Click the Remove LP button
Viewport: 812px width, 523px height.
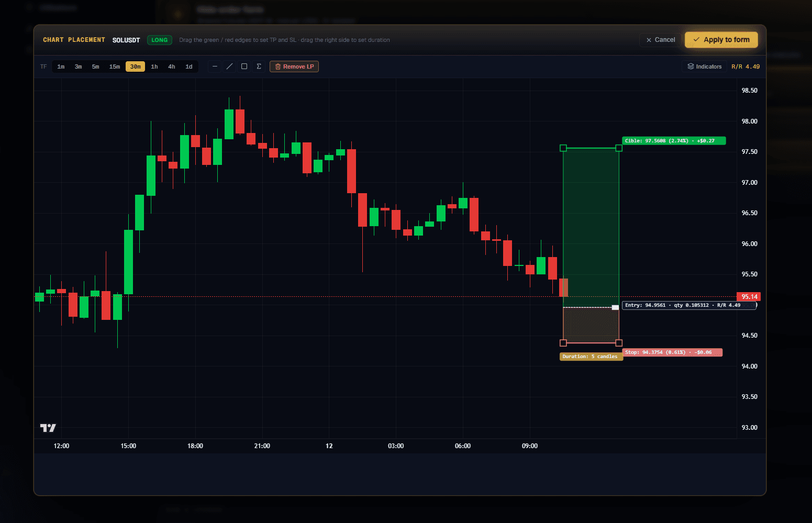pyautogui.click(x=294, y=66)
